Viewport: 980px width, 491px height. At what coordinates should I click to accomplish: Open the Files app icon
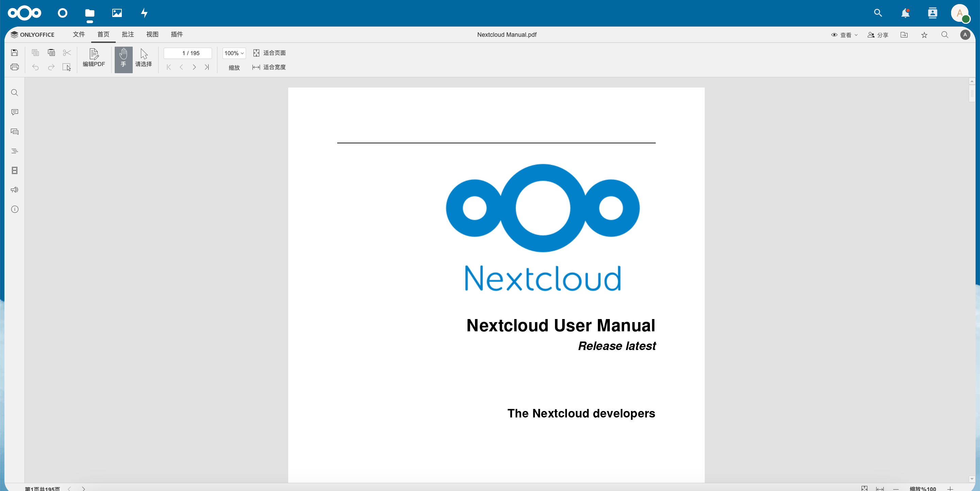(90, 13)
